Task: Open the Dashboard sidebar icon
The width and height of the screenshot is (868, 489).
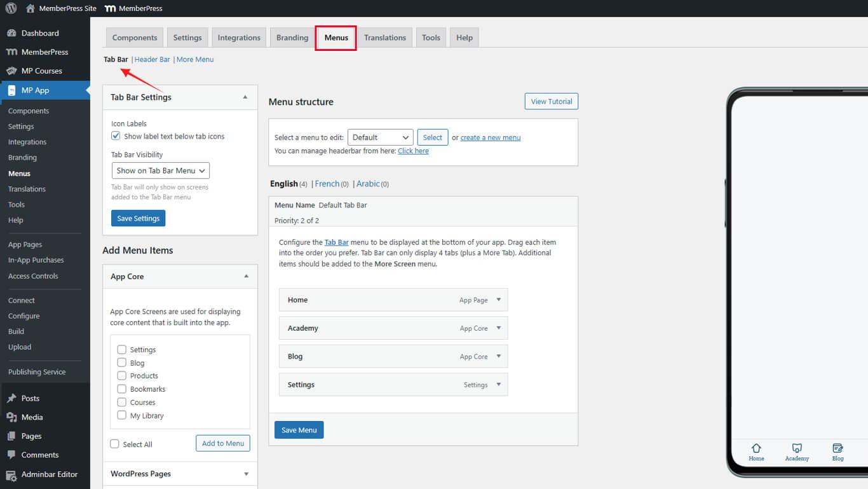Action: pos(11,33)
